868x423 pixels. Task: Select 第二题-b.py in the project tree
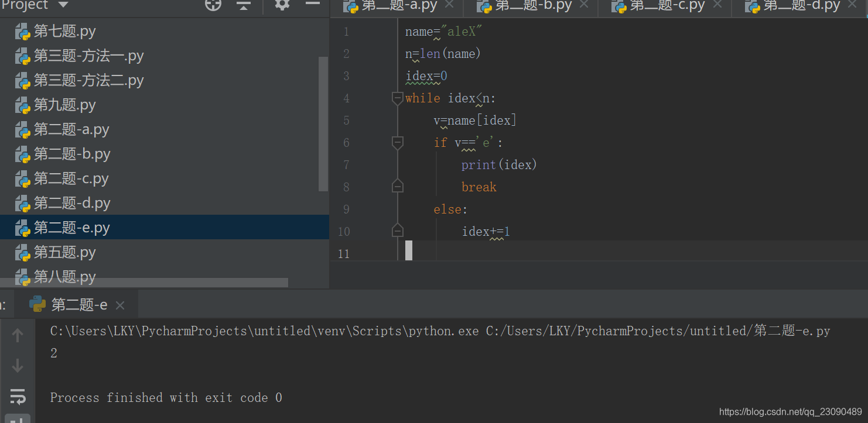[72, 154]
